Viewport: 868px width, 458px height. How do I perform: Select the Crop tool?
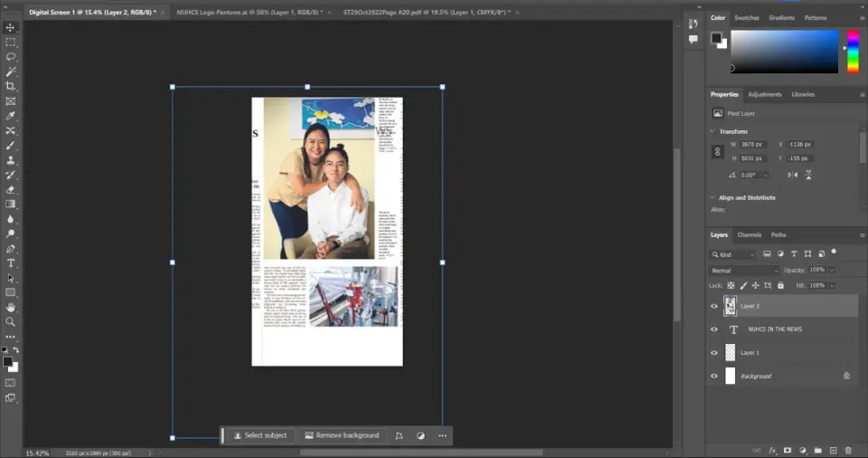tap(11, 86)
